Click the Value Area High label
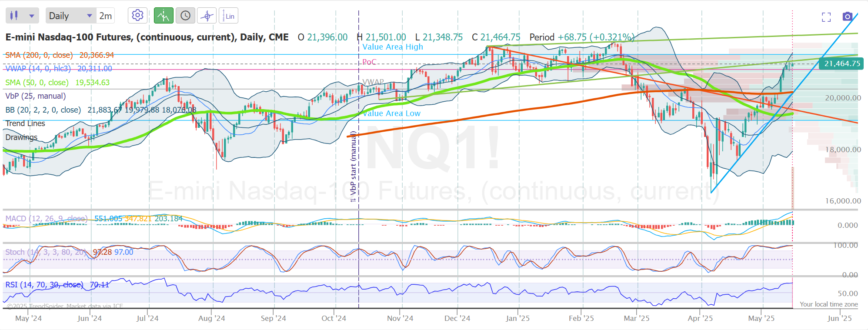868x330 pixels. (x=393, y=47)
